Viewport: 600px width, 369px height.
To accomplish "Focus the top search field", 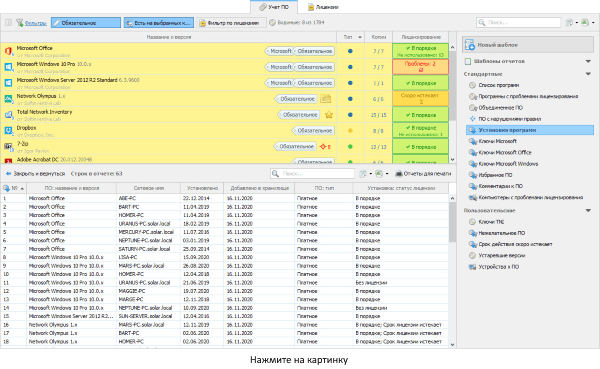I will [518, 23].
